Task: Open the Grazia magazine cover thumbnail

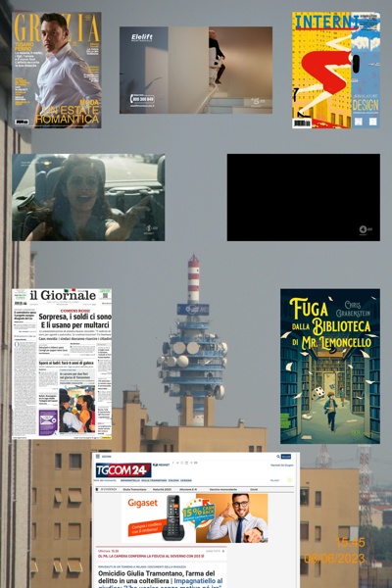Action: tap(57, 71)
